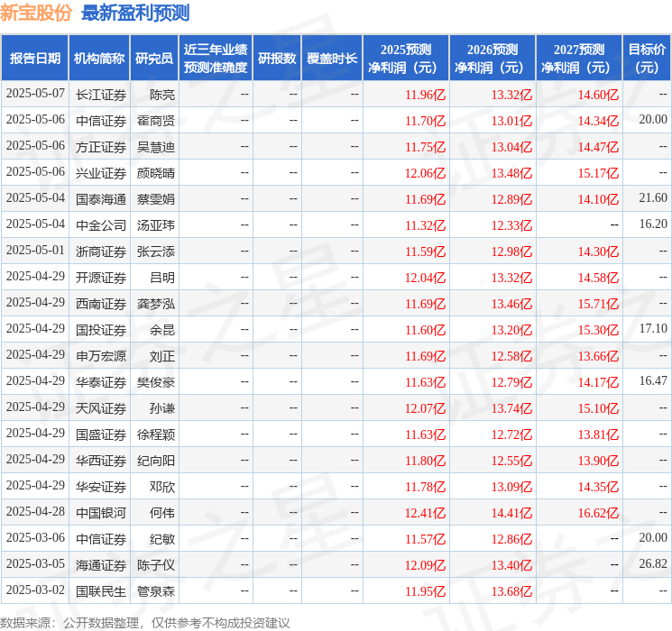
Task: Click the date 2025-04-28
Action: pos(35,512)
